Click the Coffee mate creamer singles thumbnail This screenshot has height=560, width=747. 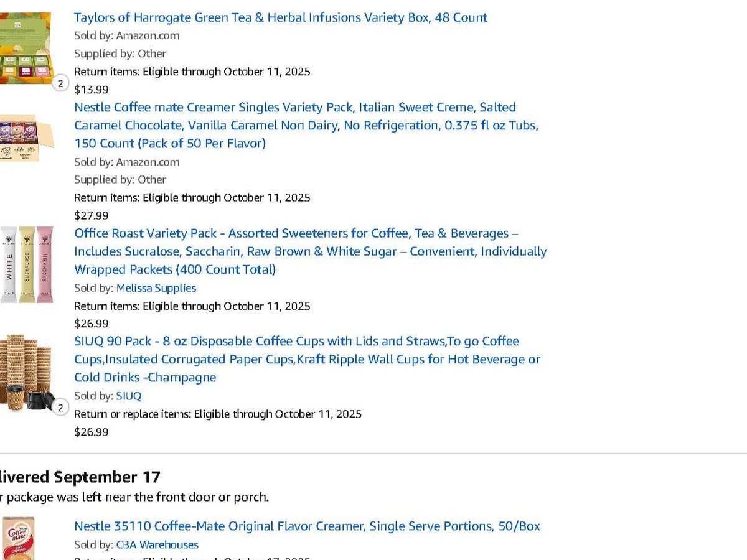click(27, 138)
